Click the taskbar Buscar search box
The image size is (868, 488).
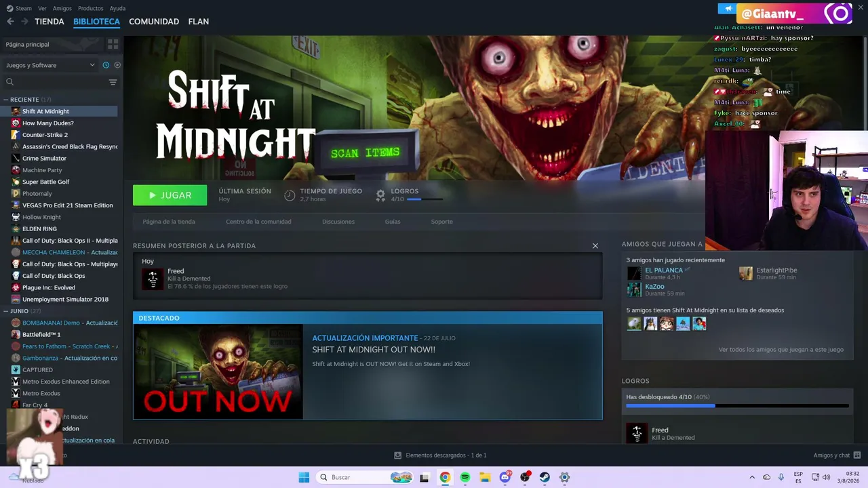(365, 477)
